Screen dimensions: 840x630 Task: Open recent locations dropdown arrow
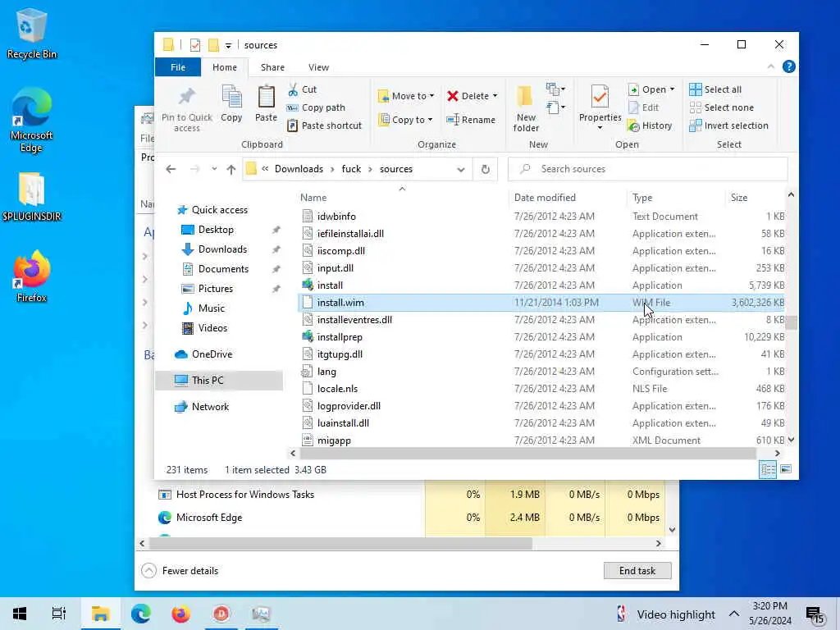click(214, 169)
